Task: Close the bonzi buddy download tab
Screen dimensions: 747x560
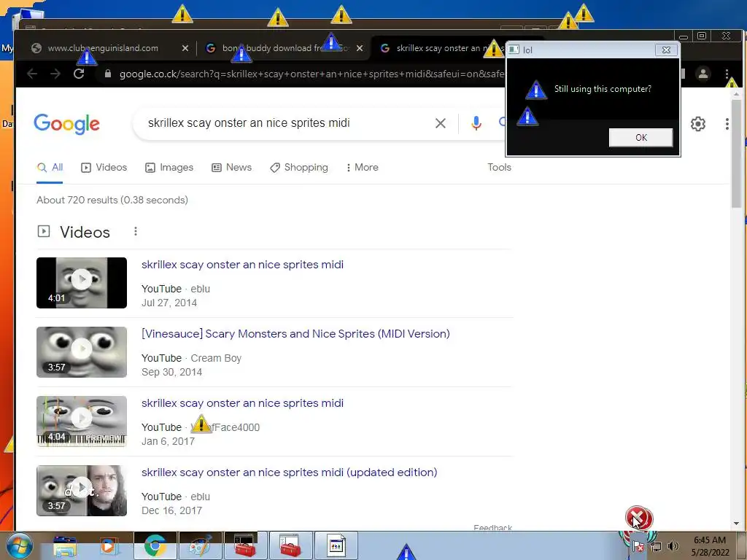Action: [360, 48]
